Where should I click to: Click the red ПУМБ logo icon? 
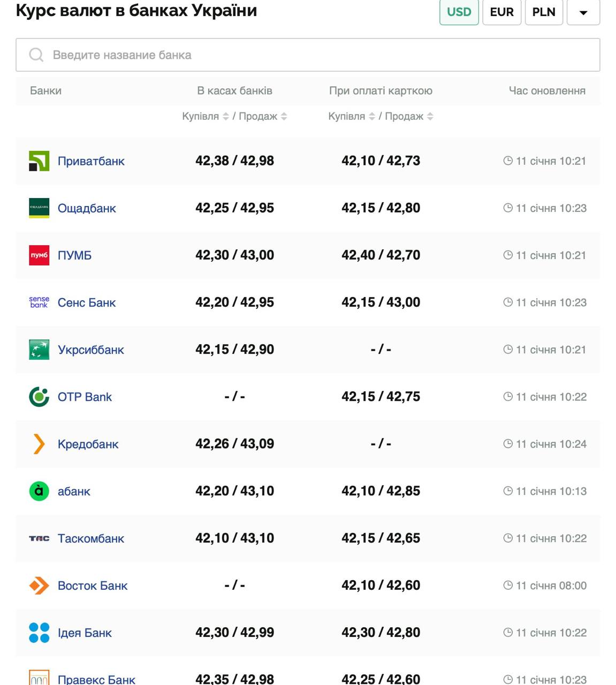(x=39, y=255)
